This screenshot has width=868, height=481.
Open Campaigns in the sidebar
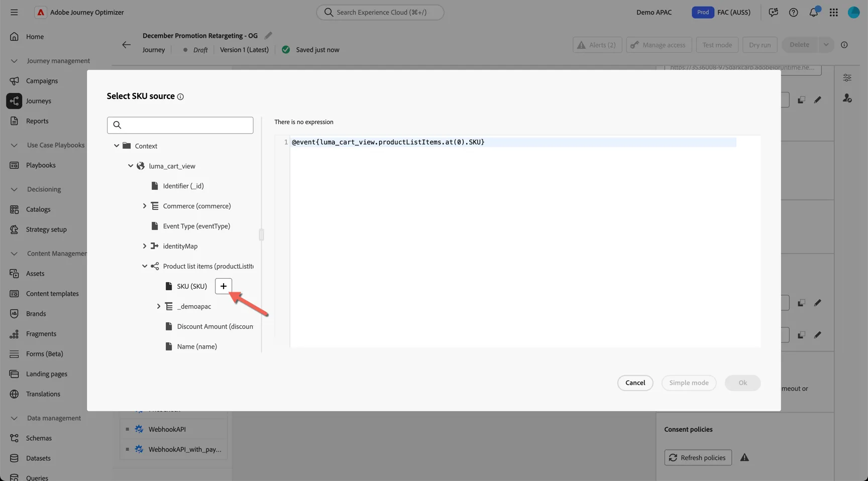point(42,81)
